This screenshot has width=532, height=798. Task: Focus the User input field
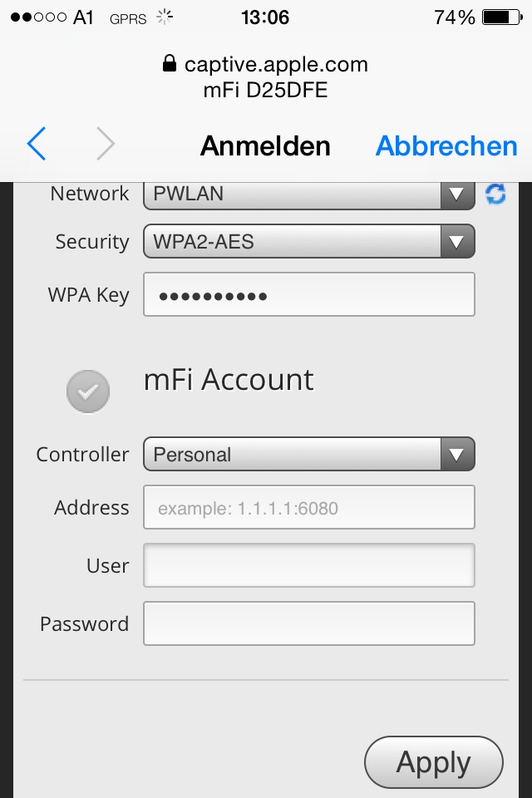pos(309,565)
